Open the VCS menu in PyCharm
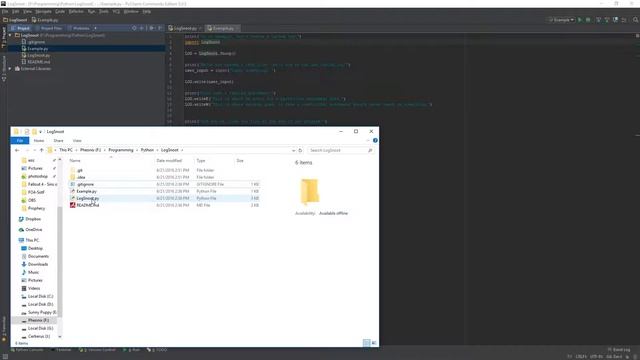 (x=116, y=11)
